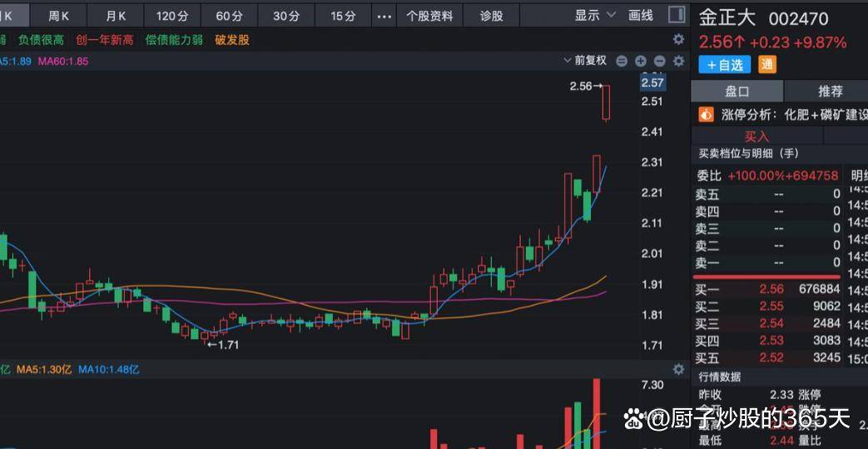Open the three-dots more periods menu
Image resolution: width=868 pixels, height=449 pixels.
(x=384, y=16)
